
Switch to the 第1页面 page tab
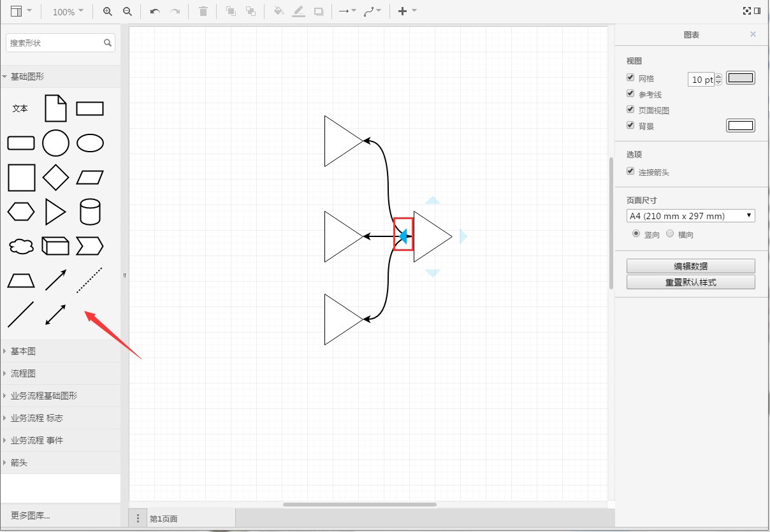click(x=164, y=519)
